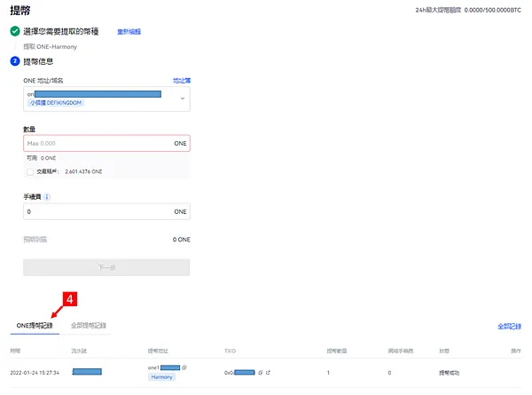Click the 提幣成功 status cell

point(449,373)
